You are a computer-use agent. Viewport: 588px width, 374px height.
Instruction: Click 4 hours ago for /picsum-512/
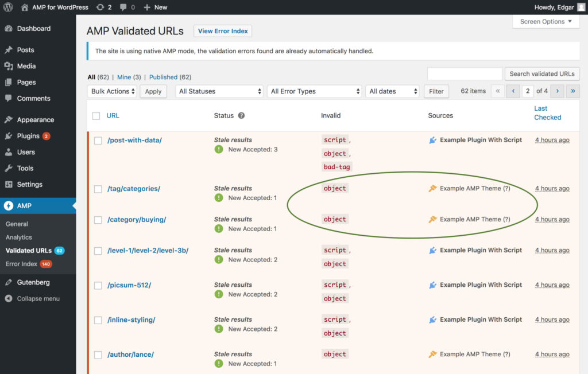click(x=552, y=285)
